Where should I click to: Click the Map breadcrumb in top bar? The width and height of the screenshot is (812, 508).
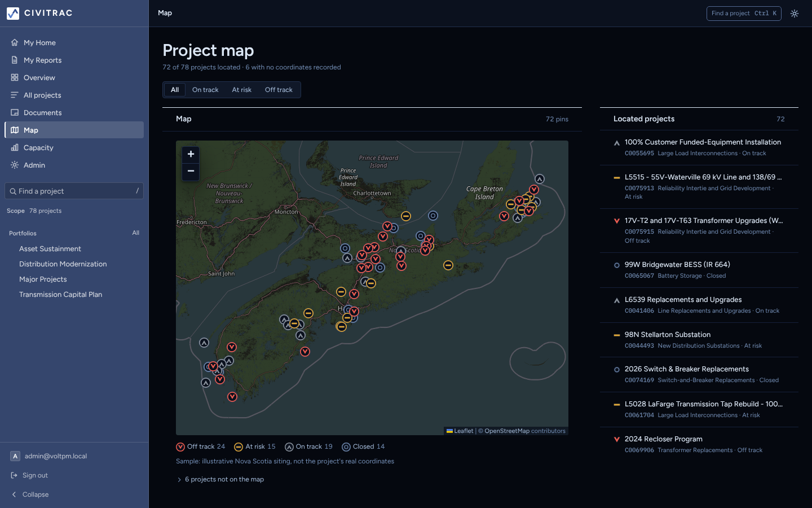pos(165,13)
